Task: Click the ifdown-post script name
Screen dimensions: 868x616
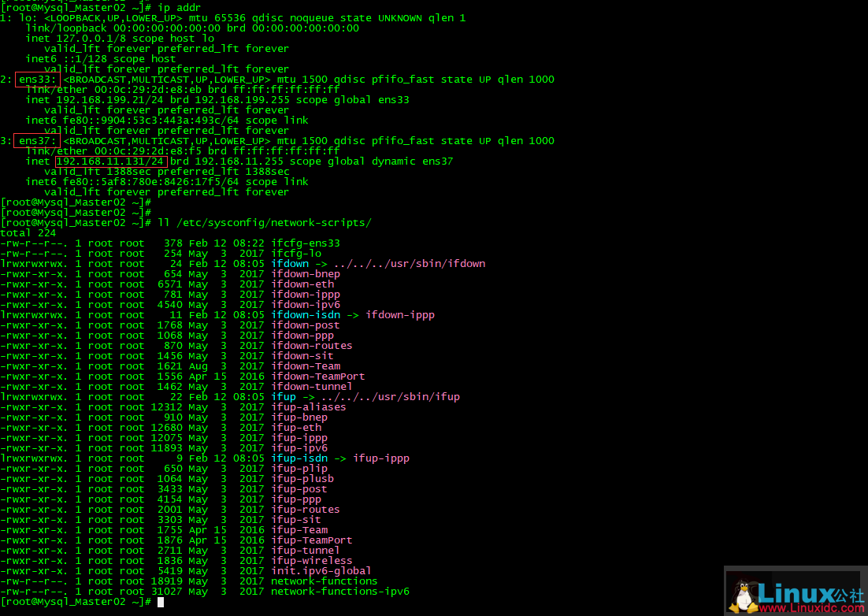Action: click(305, 325)
